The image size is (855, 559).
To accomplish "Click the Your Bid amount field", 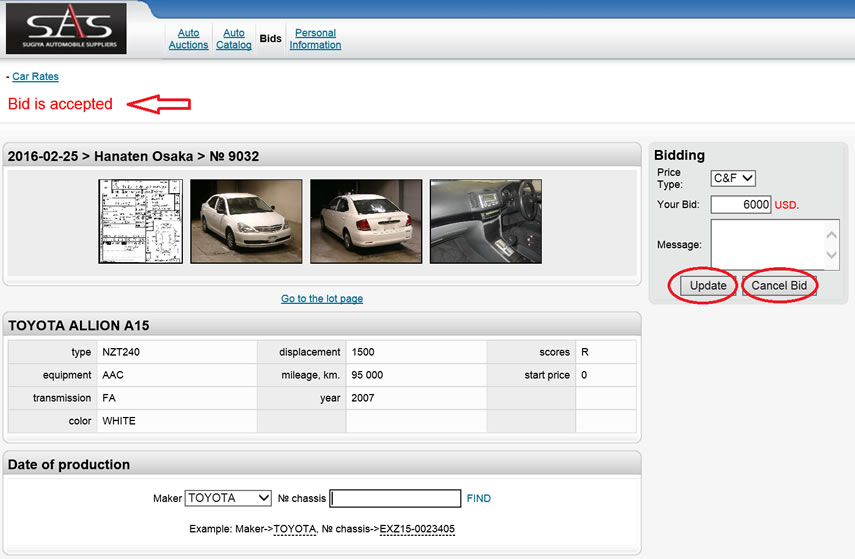I will tap(741, 205).
